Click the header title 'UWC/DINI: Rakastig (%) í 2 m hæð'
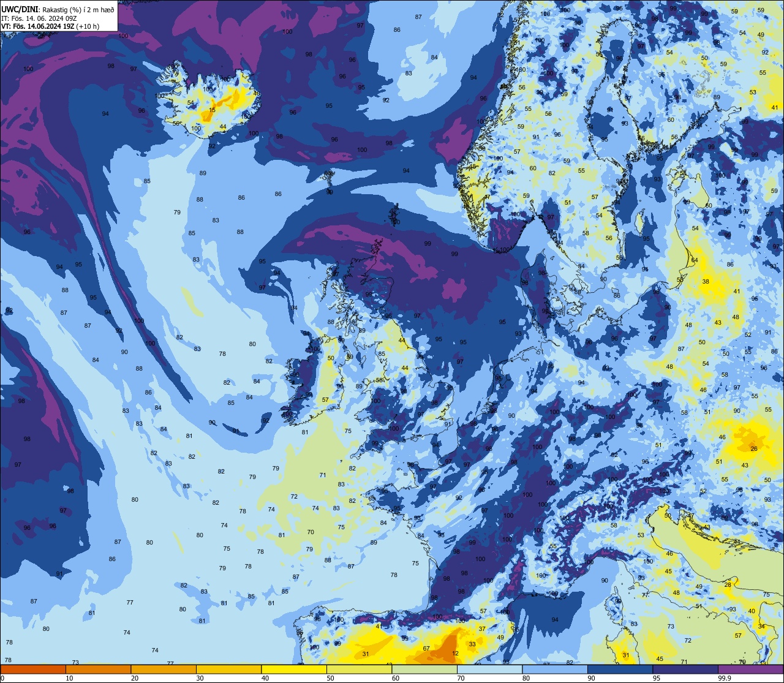 point(58,10)
